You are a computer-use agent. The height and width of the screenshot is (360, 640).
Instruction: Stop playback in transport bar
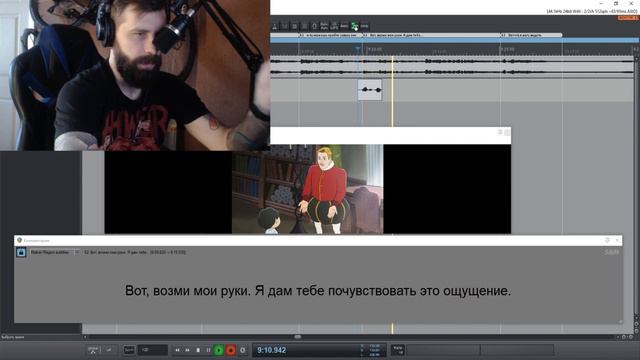198,350
